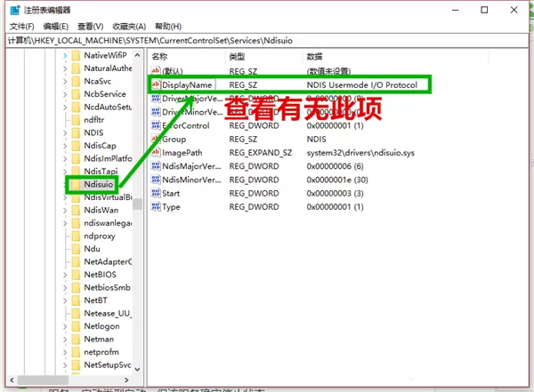Open the 查看(V) menu
The image size is (534, 392).
[90, 26]
